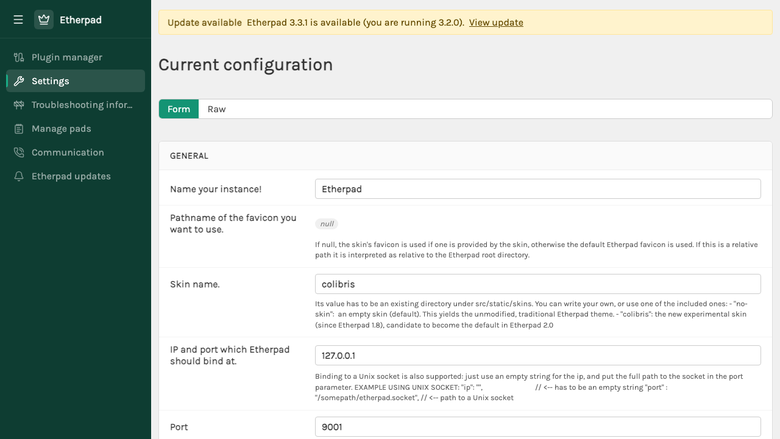780x439 pixels.
Task: Click the IP and port bind label
Action: pos(229,355)
